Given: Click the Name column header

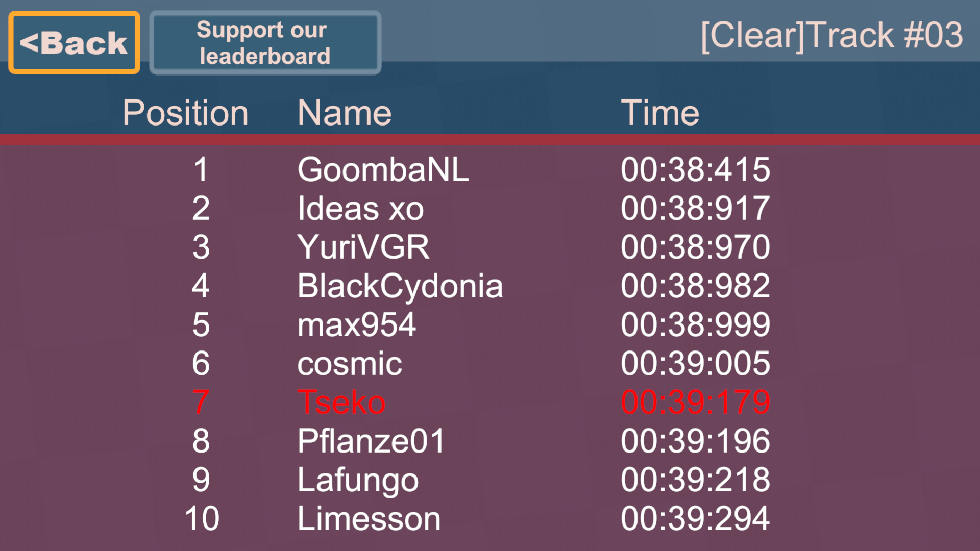Looking at the screenshot, I should (345, 113).
